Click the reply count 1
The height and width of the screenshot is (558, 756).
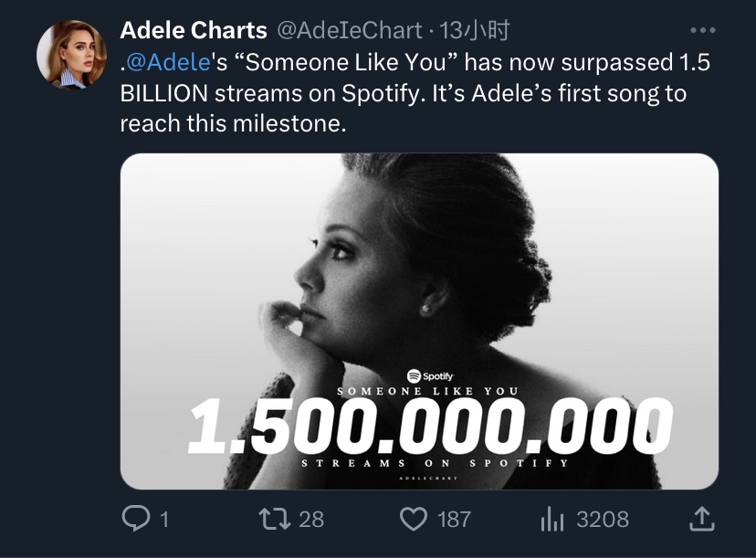164,520
